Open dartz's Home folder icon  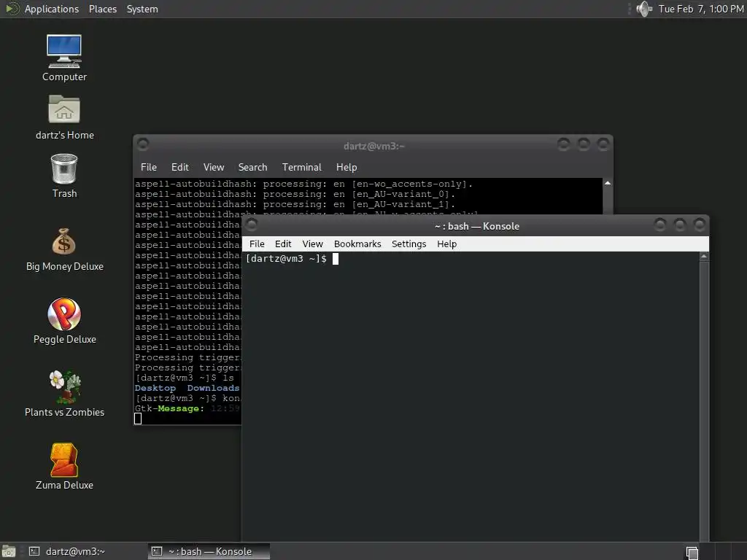coord(64,117)
